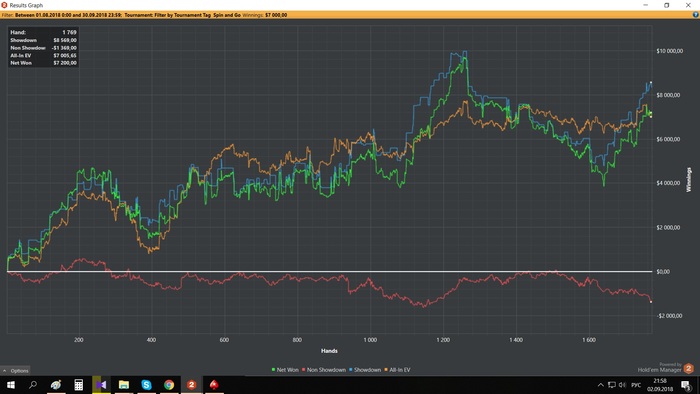The width and height of the screenshot is (700, 394).
Task: Open the help icon in the filter bar
Action: (x=696, y=15)
